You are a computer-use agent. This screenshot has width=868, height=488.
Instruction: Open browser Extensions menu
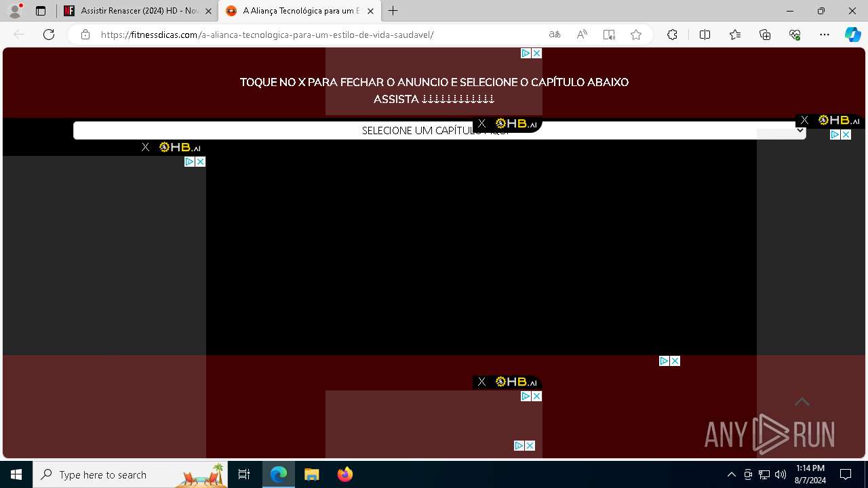coord(672,35)
